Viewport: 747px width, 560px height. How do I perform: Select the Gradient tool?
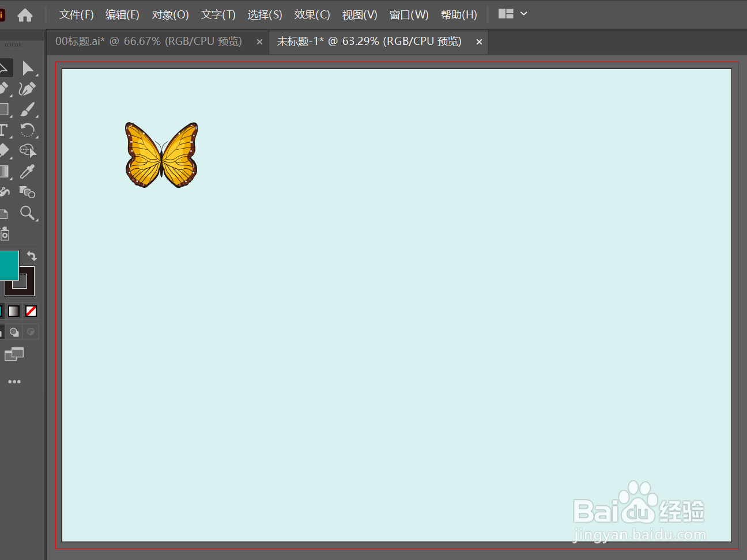tap(3, 171)
